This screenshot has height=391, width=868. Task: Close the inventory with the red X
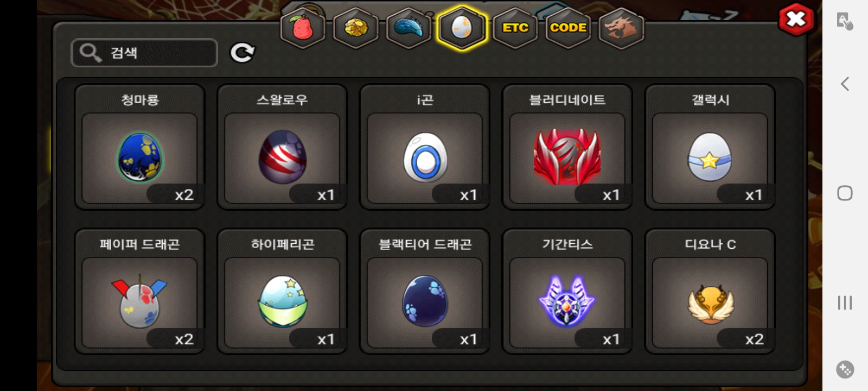point(796,20)
